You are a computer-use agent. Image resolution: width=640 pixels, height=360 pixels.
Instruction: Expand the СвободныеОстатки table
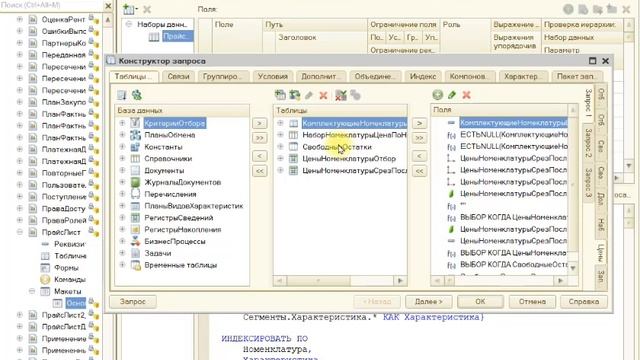click(280, 147)
